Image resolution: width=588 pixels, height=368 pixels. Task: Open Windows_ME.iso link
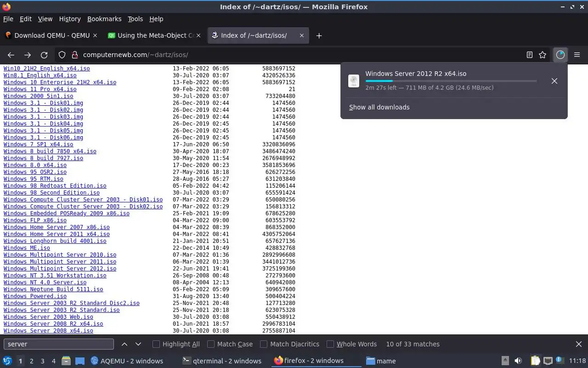(27, 248)
